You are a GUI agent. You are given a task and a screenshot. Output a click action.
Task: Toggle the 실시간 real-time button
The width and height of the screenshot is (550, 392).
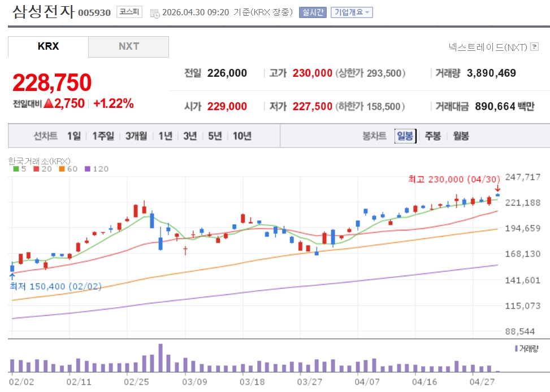[x=313, y=12]
